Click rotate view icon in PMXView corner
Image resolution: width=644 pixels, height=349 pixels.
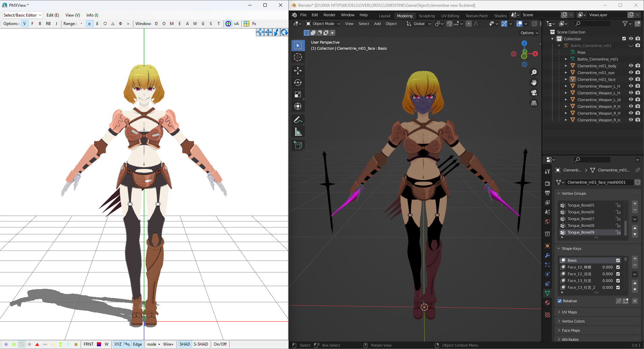point(284,32)
